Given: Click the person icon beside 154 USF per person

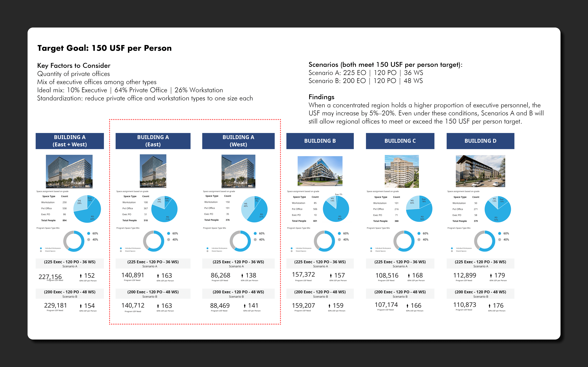Looking at the screenshot, I should point(81,306).
